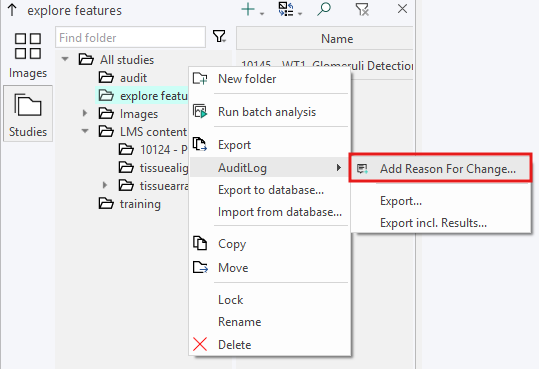Click the audit folder icon
This screenshot has width=539, height=369.
106,78
